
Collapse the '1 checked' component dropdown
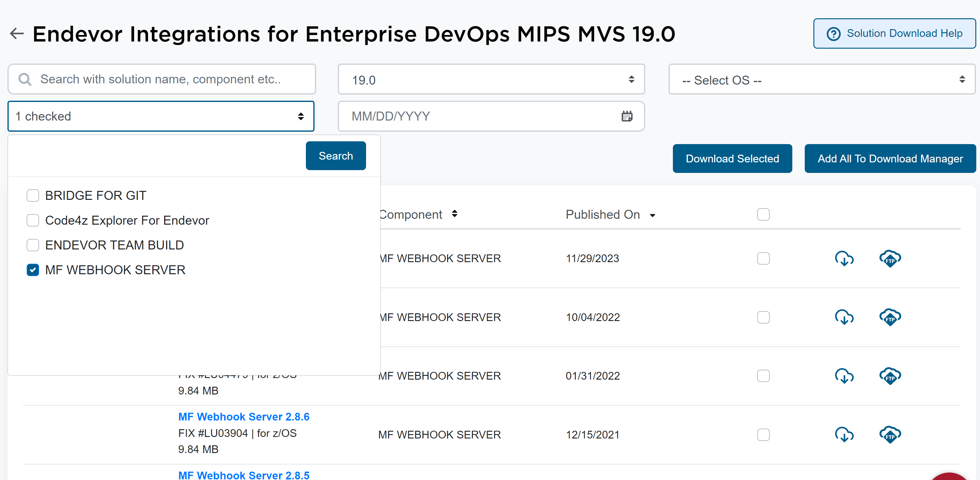pos(161,116)
